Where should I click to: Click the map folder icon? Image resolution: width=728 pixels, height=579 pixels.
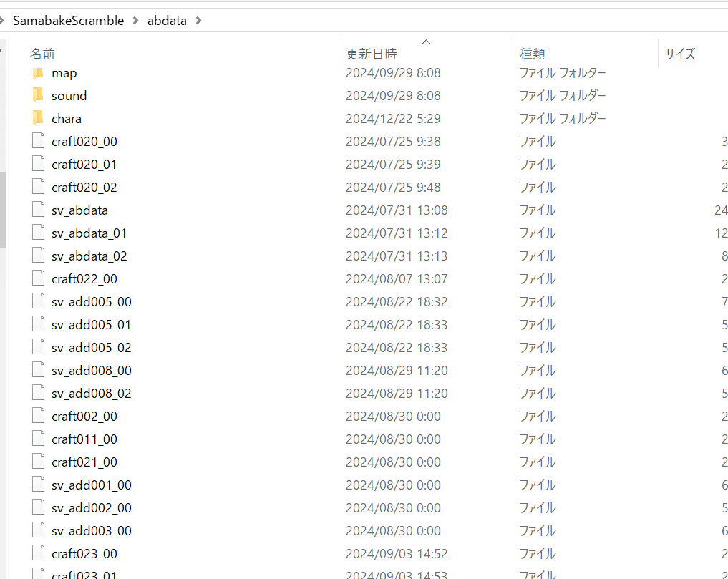tap(38, 73)
